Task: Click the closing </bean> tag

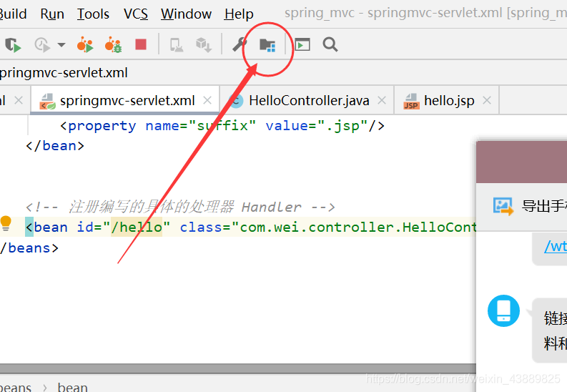Action: pyautogui.click(x=55, y=146)
